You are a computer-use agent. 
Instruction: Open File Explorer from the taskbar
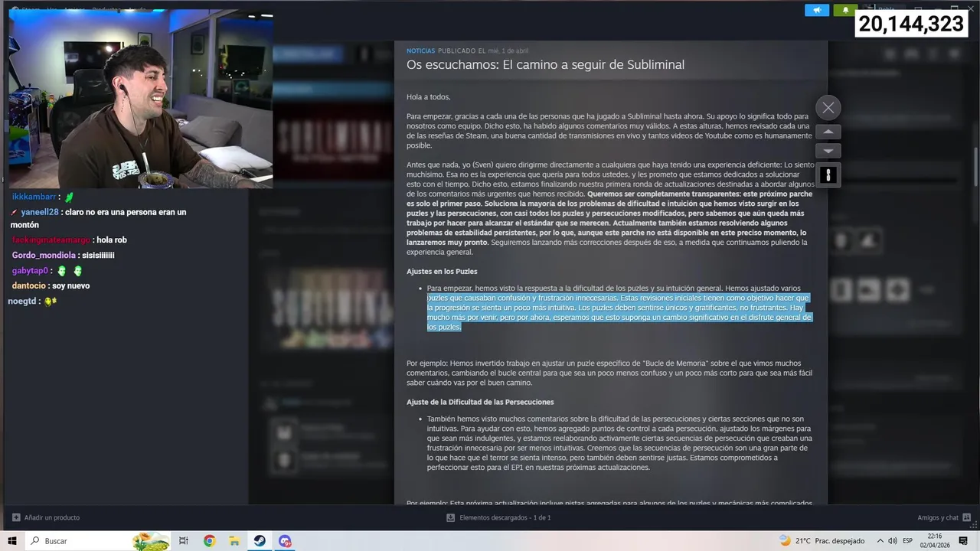[x=234, y=541]
